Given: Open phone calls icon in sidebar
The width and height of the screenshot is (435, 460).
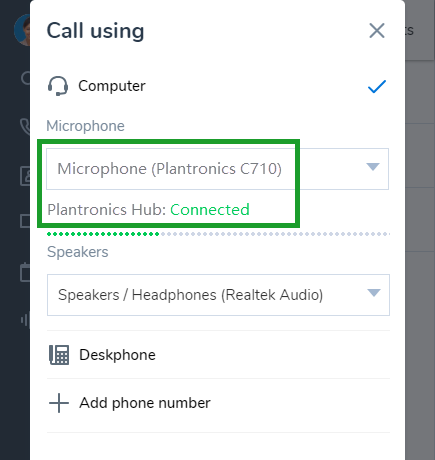Looking at the screenshot, I should pos(26,126).
